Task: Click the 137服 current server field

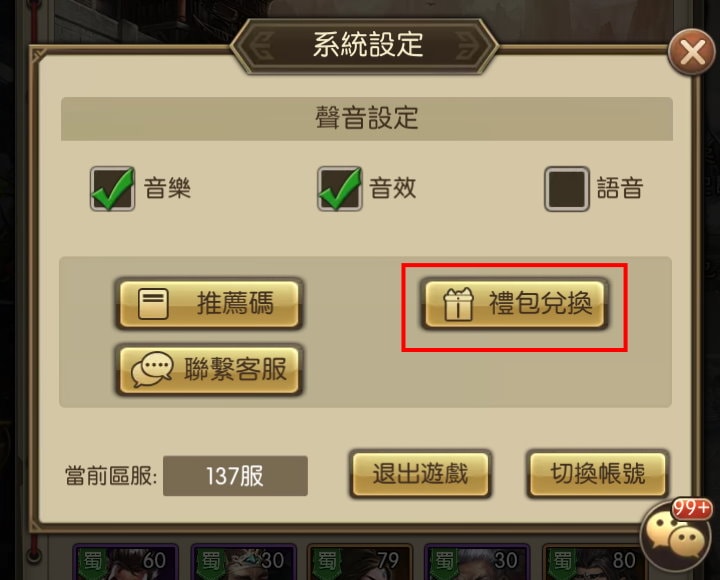Action: [235, 476]
